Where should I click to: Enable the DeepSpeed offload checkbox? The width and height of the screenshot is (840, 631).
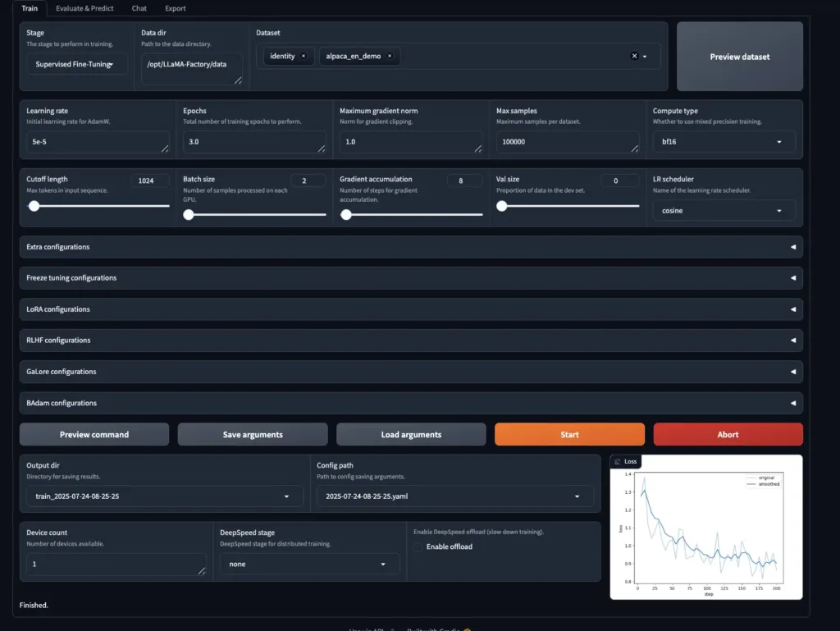(x=418, y=546)
